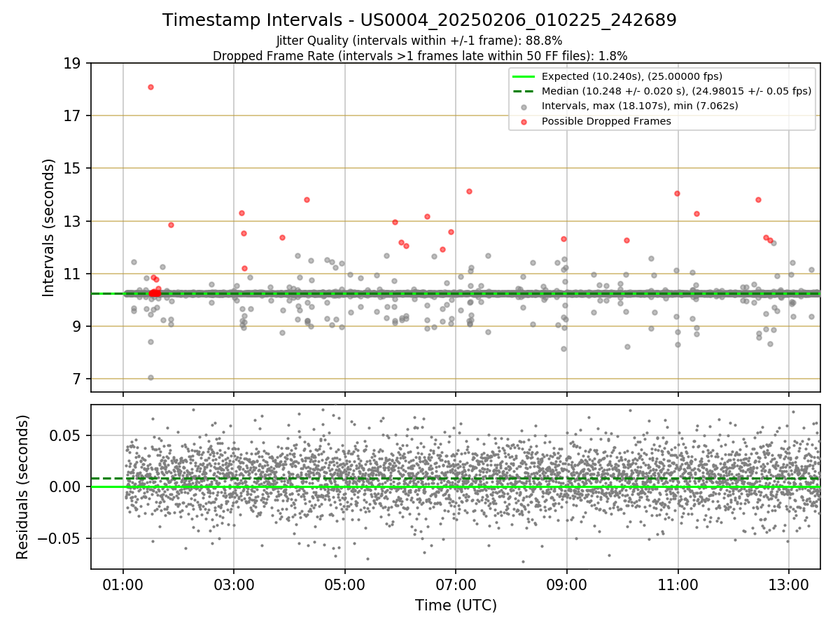The width and height of the screenshot is (840, 630).
Task: Click the "Intervals (seconds)" y-axis label
Action: point(48,227)
